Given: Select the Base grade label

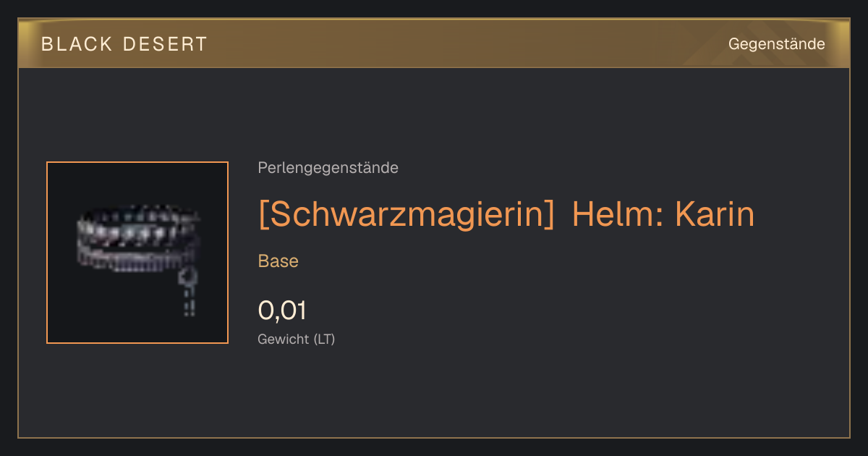Looking at the screenshot, I should tap(278, 261).
